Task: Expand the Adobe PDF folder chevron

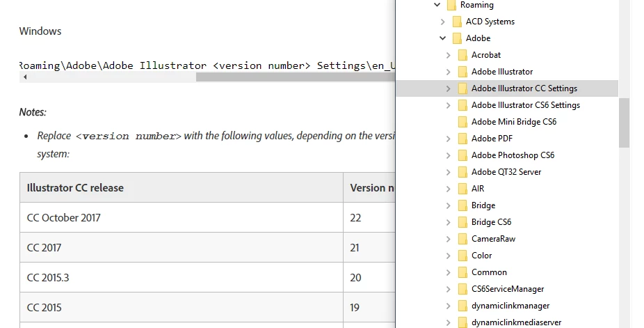Action: coord(449,139)
